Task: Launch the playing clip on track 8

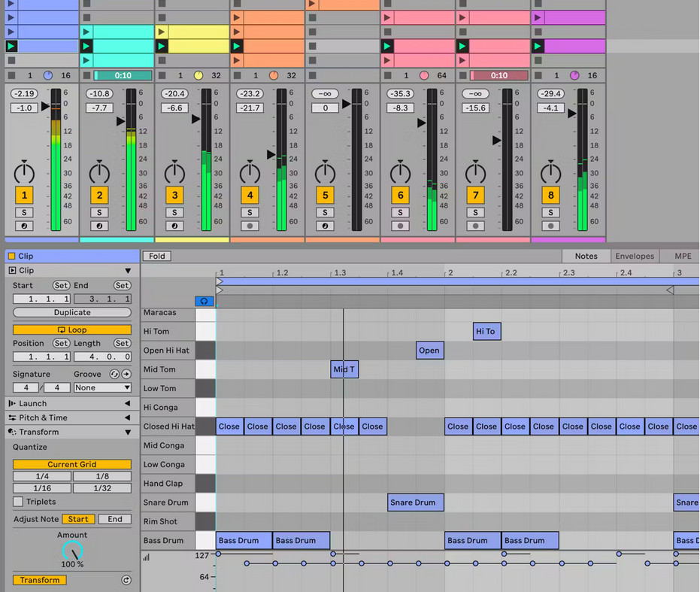Action: 538,47
